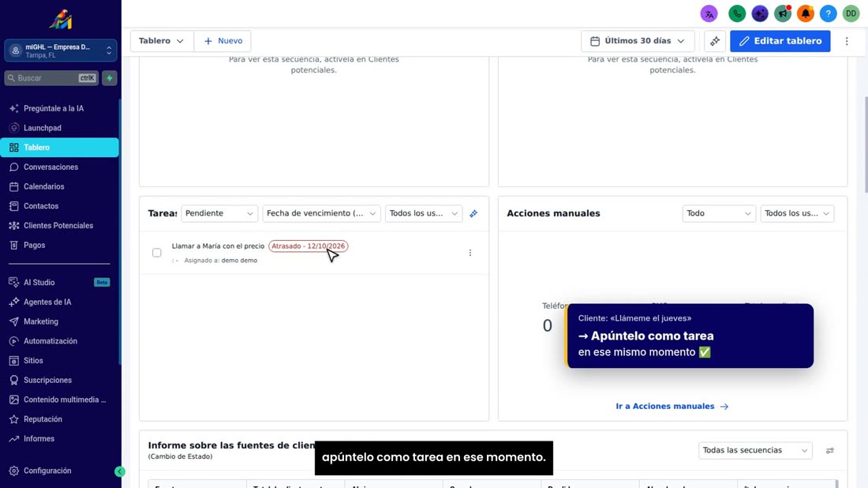Open the Fecha de vencimiento sort dropdown

[x=321, y=213]
